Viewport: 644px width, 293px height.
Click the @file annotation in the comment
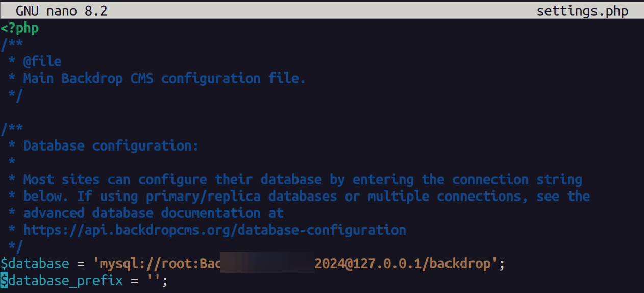click(x=42, y=62)
